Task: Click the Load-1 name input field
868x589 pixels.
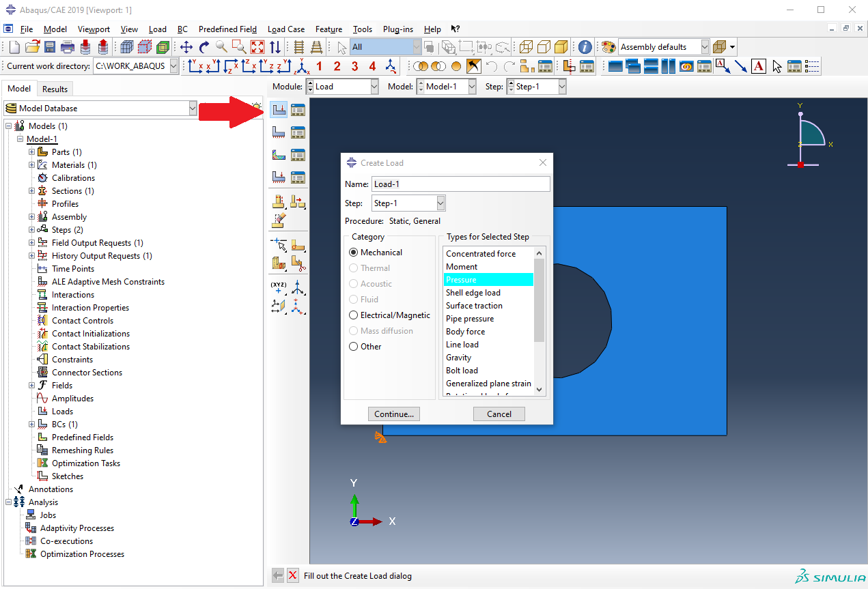Action: pyautogui.click(x=460, y=184)
